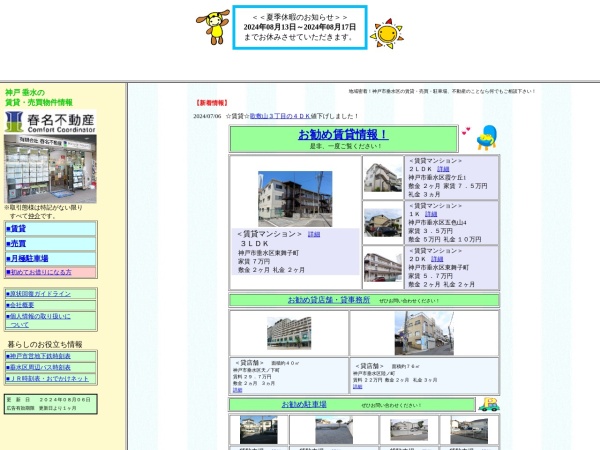Image resolution: width=600 pixels, height=450 pixels.
Task: Open お勧め貸店舗・貸事務所 heading link
Action: pos(329,300)
